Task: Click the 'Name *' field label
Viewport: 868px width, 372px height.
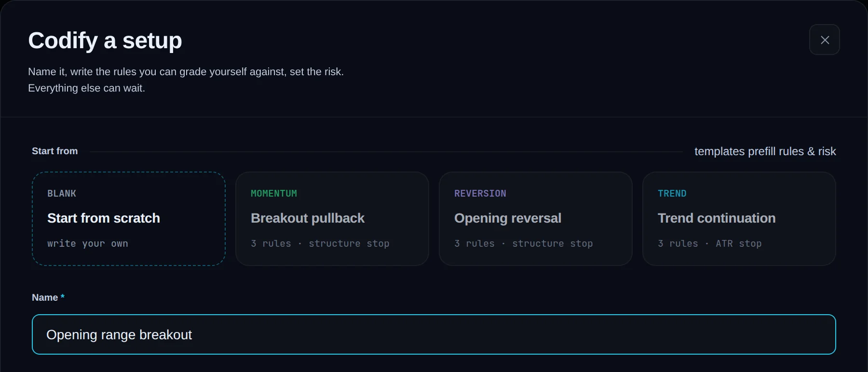Action: pyautogui.click(x=48, y=297)
